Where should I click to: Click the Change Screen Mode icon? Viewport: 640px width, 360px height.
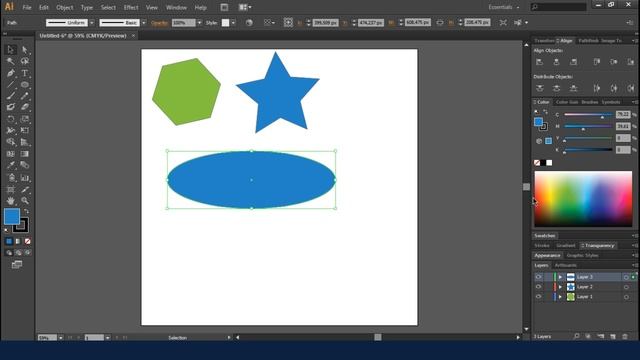pyautogui.click(x=17, y=264)
